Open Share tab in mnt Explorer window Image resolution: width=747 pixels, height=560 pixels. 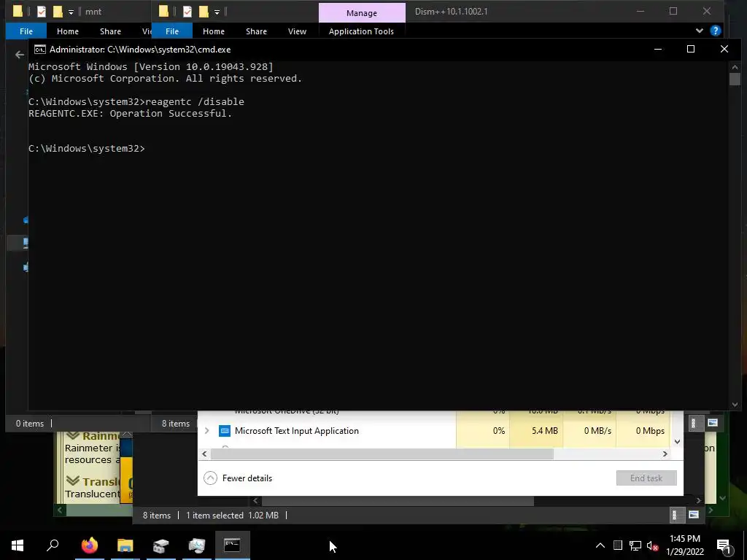pos(111,31)
